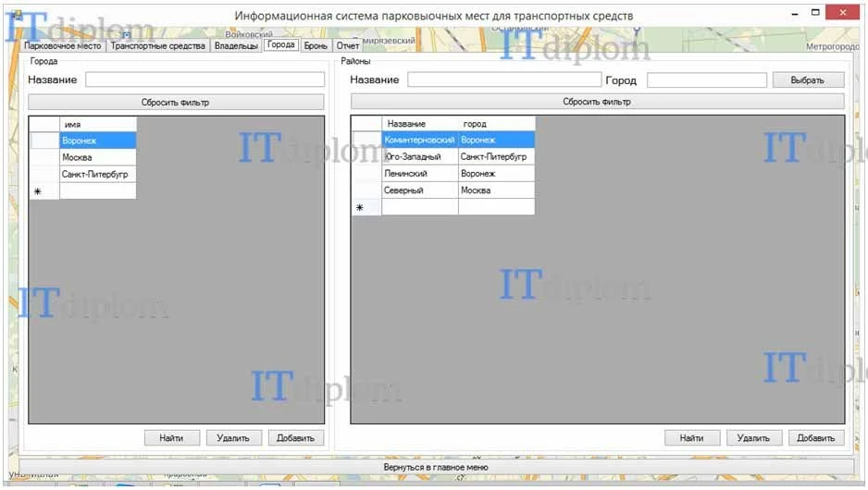Switch to the Бронь tab
The image size is (868, 490).
(x=316, y=46)
